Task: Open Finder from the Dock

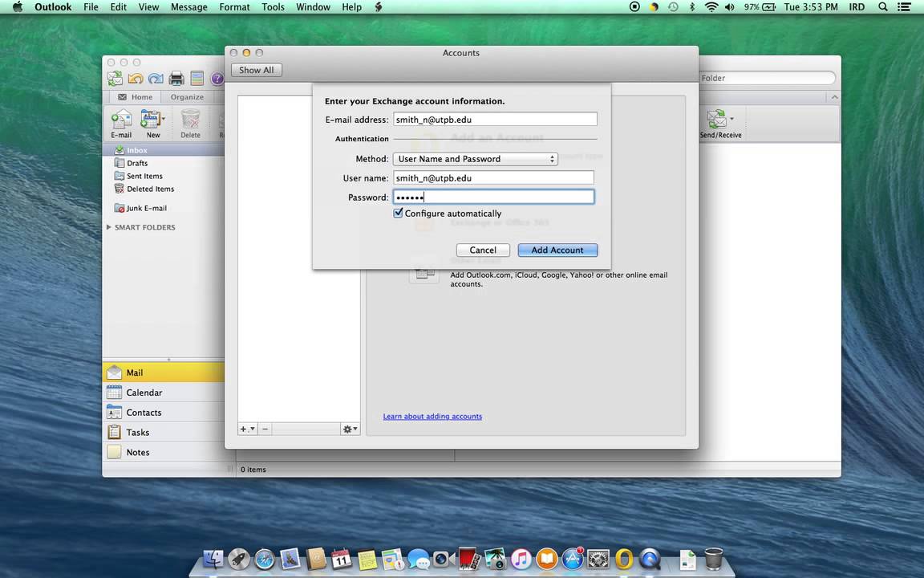Action: click(x=213, y=559)
